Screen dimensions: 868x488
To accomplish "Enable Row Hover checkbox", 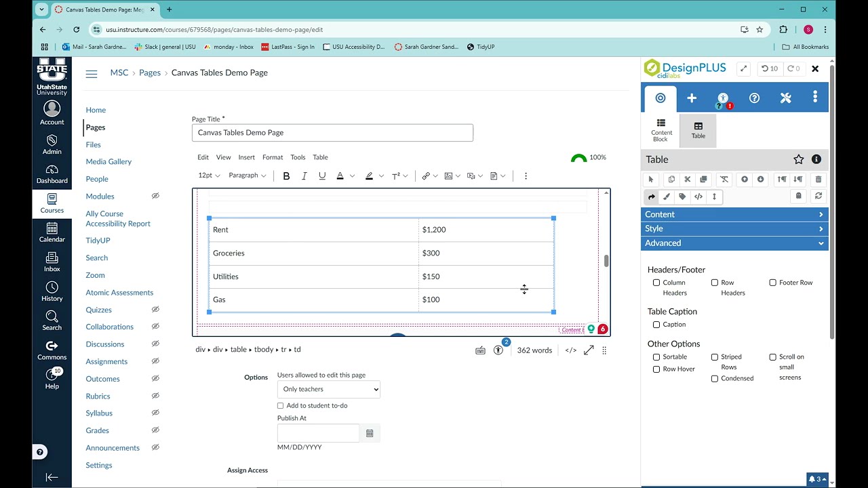I will [656, 369].
